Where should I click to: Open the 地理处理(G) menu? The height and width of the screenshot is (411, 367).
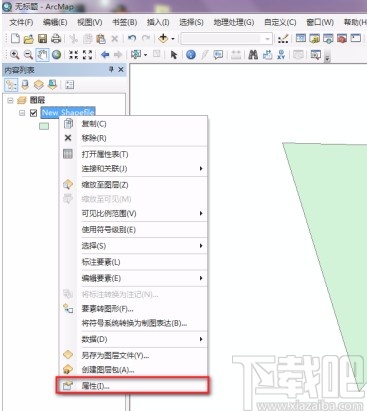click(234, 22)
